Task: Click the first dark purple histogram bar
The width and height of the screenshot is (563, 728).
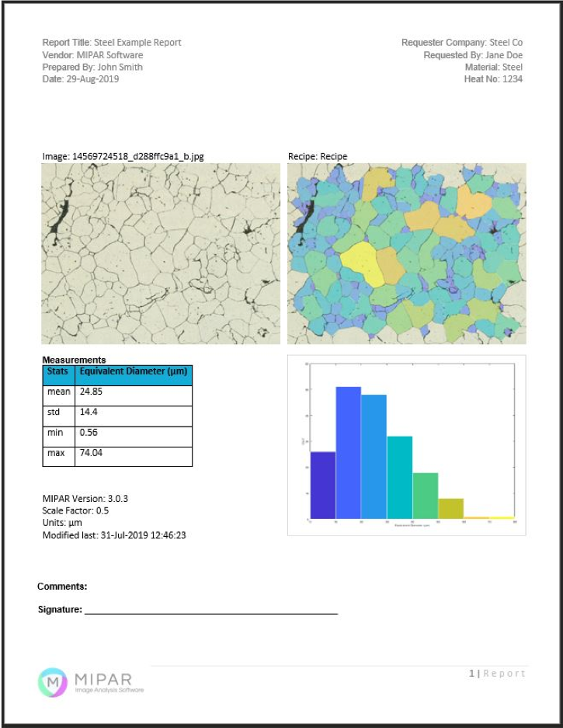Action: [x=323, y=485]
